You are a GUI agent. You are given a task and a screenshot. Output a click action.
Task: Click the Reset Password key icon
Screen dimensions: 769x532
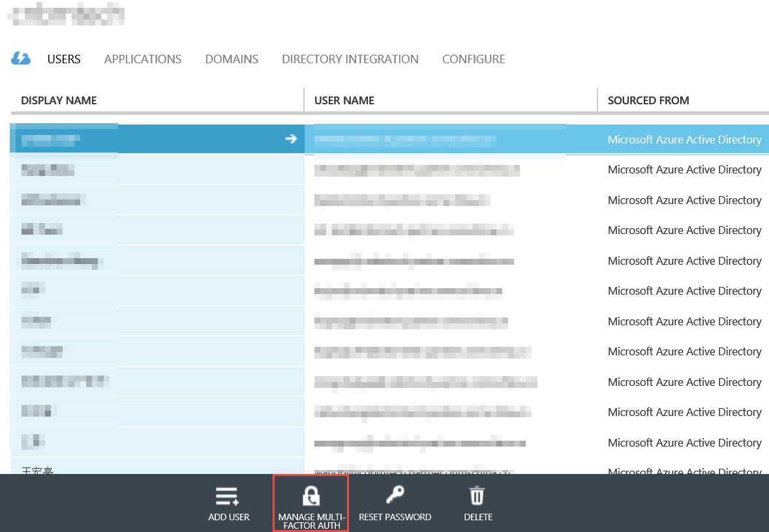395,495
